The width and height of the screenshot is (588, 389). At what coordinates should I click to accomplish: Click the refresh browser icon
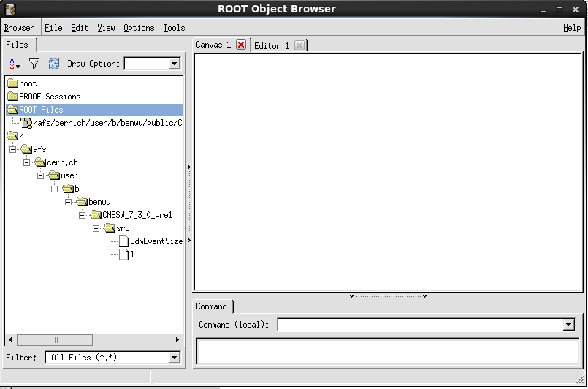click(x=54, y=64)
